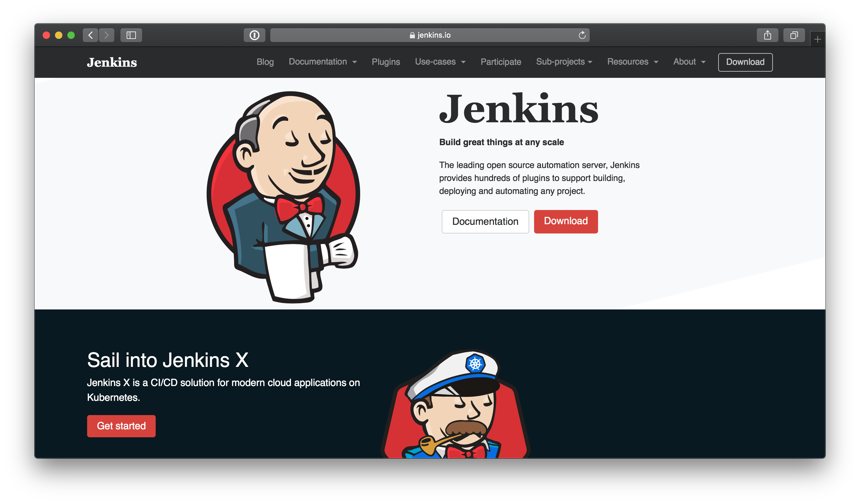Click the jenkins.io address bar
Viewport: 860px width, 504px height.
click(430, 35)
